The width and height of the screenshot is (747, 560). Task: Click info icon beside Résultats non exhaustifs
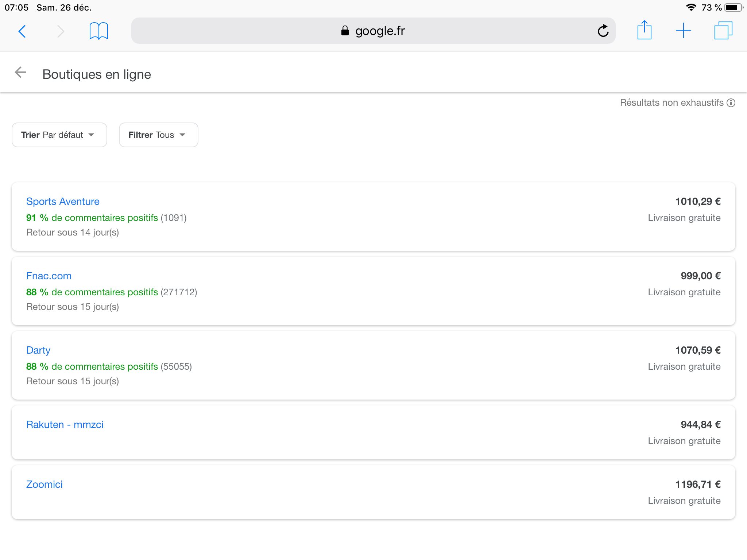coord(731,103)
